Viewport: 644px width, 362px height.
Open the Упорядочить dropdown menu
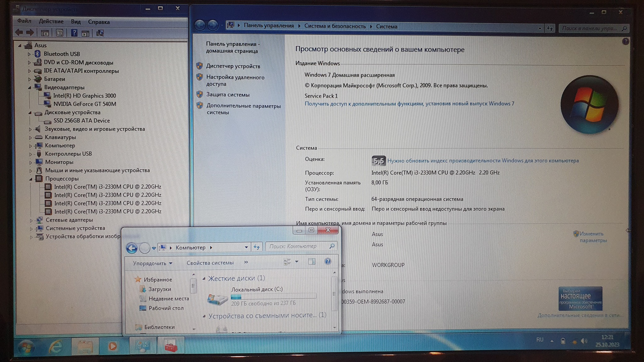(x=153, y=263)
